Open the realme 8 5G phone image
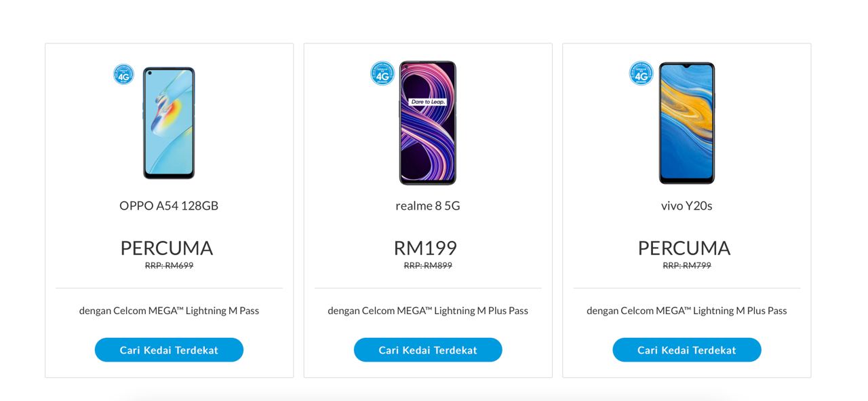868x401 pixels. click(427, 123)
